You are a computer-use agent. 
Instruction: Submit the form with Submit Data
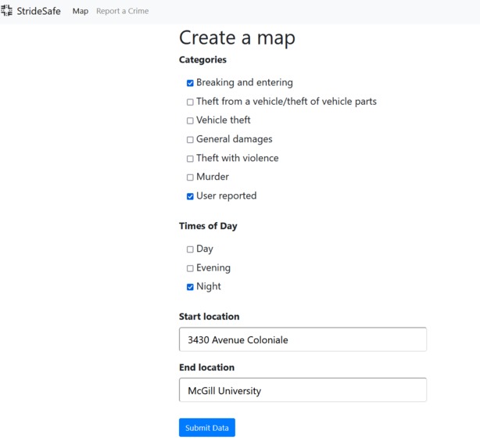(207, 428)
